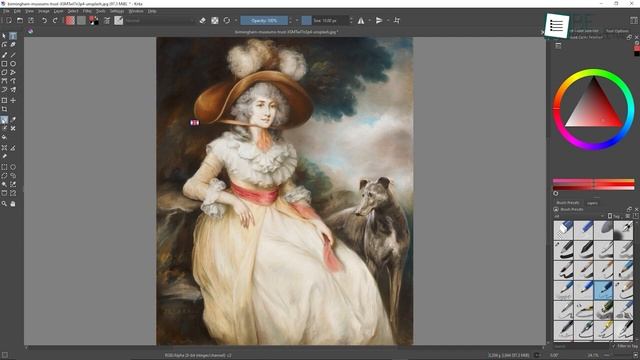Select the Edit Shapes tool
The height and width of the screenshot is (360, 640).
tap(4, 44)
